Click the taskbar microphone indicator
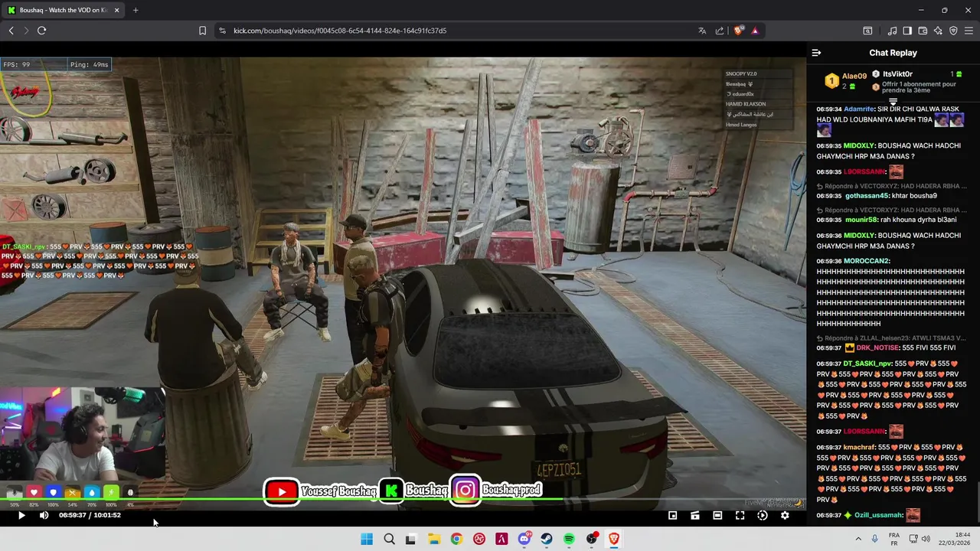Viewport: 980px width, 551px height. 874,539
